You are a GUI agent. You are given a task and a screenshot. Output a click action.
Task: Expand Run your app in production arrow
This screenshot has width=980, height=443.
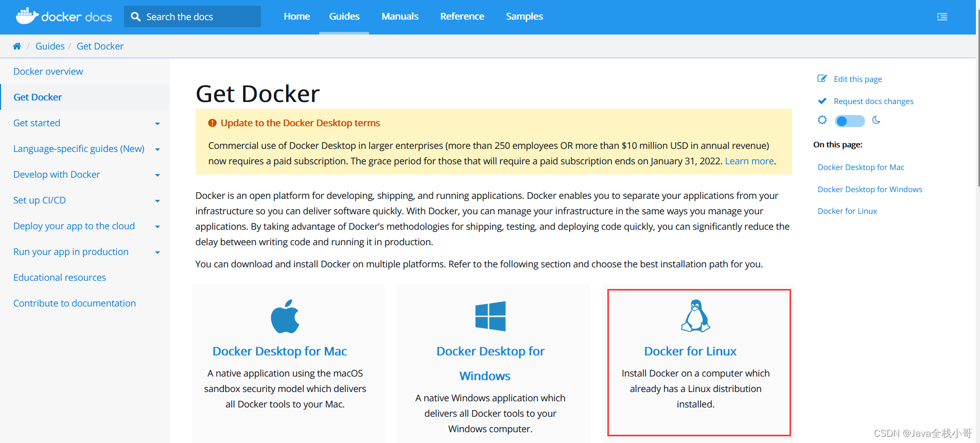(157, 252)
